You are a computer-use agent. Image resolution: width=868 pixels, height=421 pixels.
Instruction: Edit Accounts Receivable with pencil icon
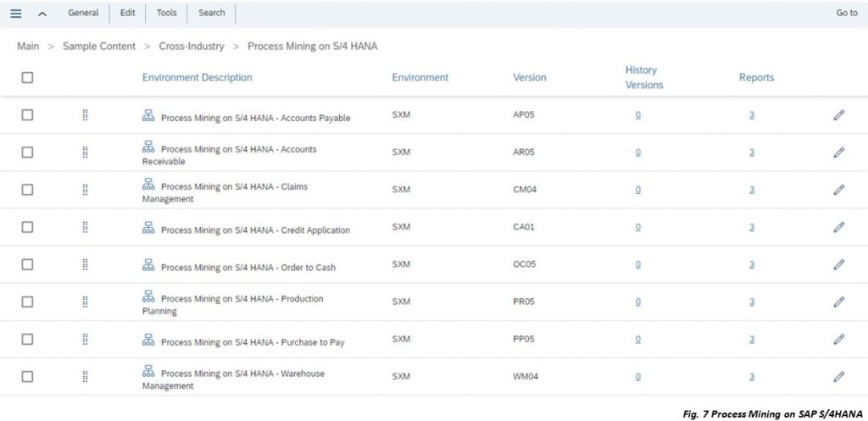tap(838, 152)
